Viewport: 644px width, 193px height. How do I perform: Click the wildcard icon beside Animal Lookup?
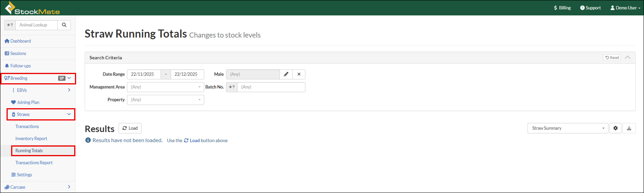click(x=10, y=25)
